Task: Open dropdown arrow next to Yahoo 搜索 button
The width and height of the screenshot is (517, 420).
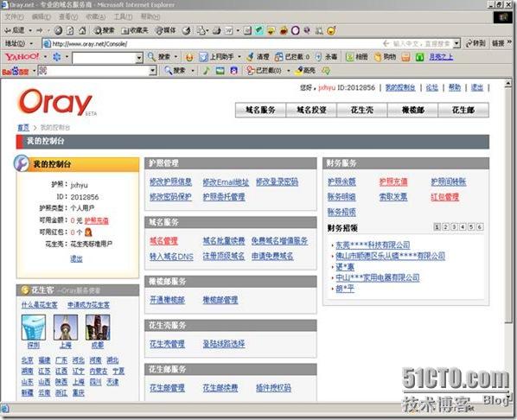Action: 176,57
